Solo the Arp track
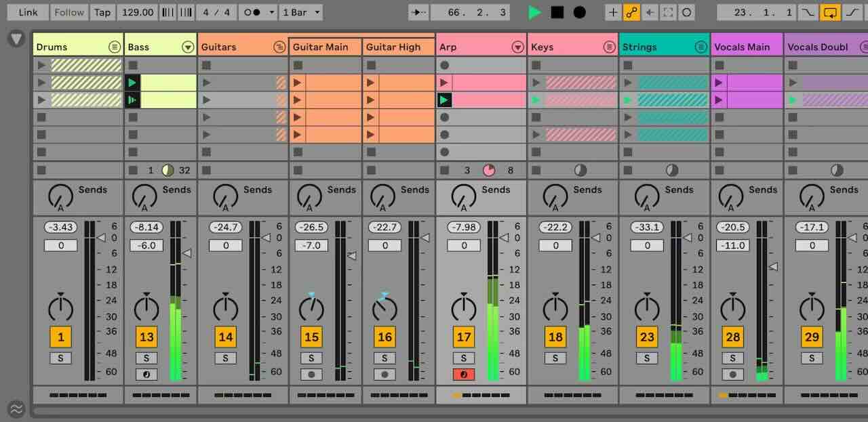This screenshot has height=422, width=868. click(x=464, y=358)
